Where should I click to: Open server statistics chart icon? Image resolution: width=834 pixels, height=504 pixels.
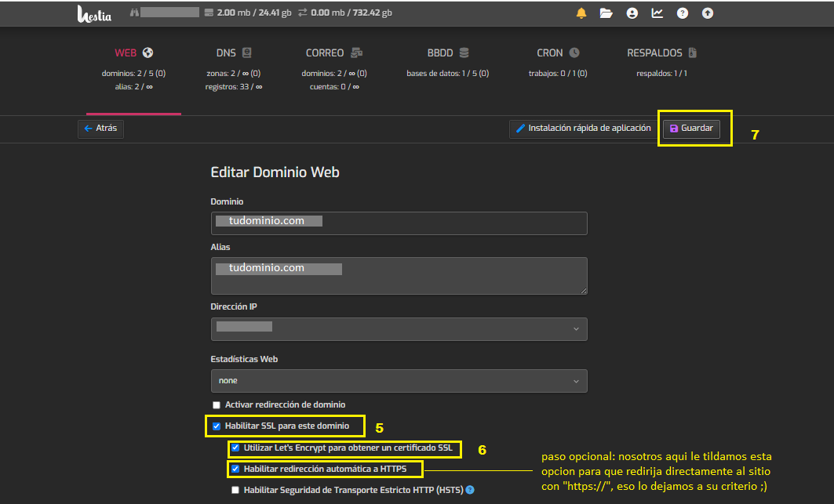(x=657, y=13)
